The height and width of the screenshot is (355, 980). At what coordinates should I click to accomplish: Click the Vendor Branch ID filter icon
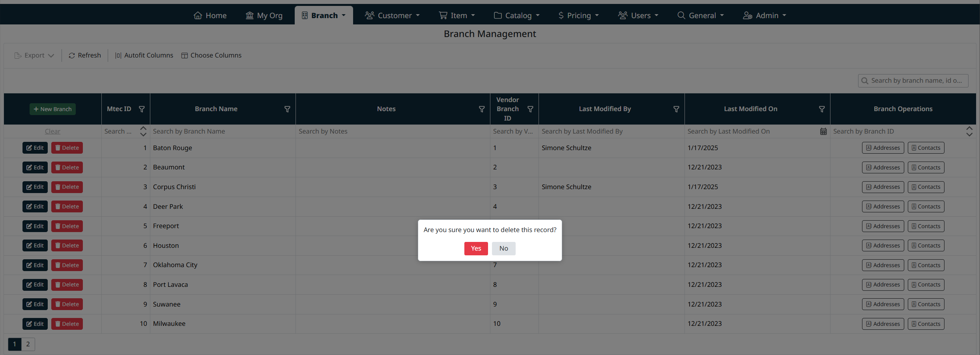point(530,109)
